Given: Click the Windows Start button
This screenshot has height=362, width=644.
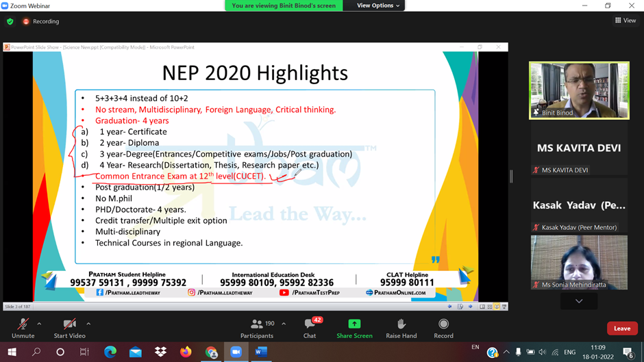Looking at the screenshot, I should [x=12, y=352].
